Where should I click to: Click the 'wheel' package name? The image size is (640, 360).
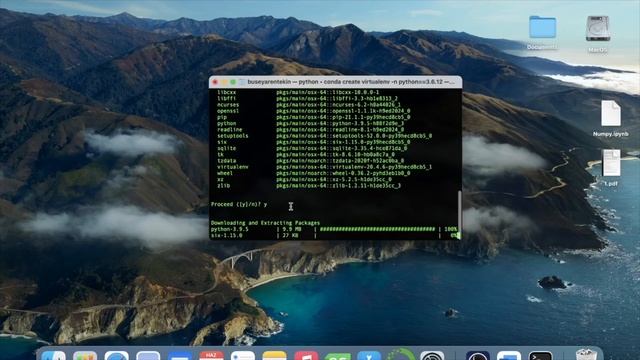[225, 173]
